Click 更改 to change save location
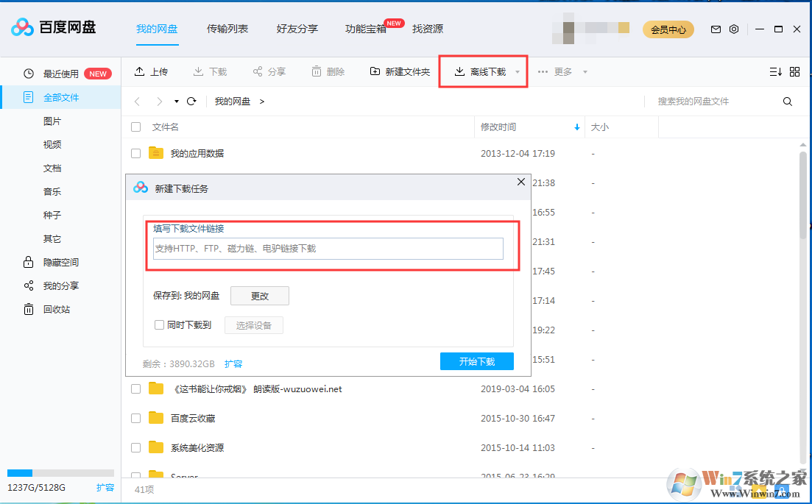This screenshot has width=812, height=504. pyautogui.click(x=259, y=296)
